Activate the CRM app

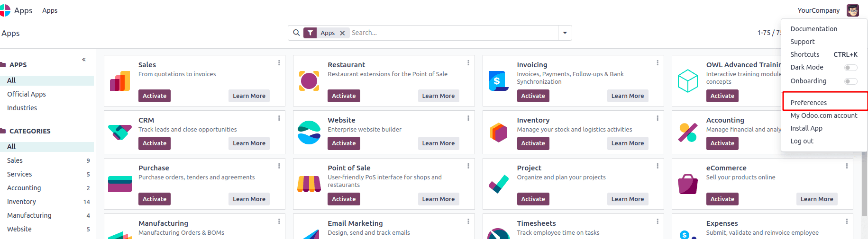155,143
